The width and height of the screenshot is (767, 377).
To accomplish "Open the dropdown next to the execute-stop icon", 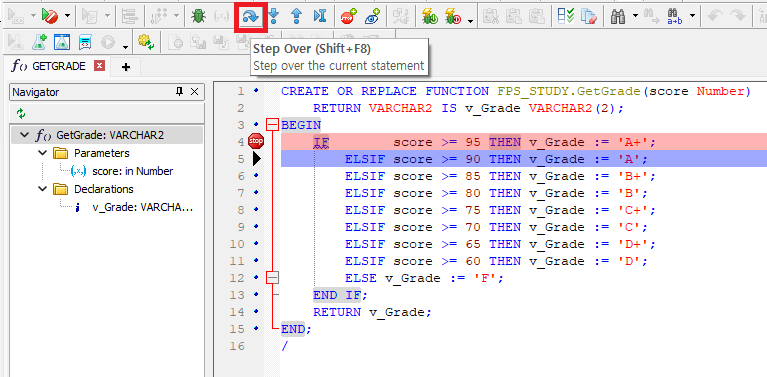I will [67, 17].
